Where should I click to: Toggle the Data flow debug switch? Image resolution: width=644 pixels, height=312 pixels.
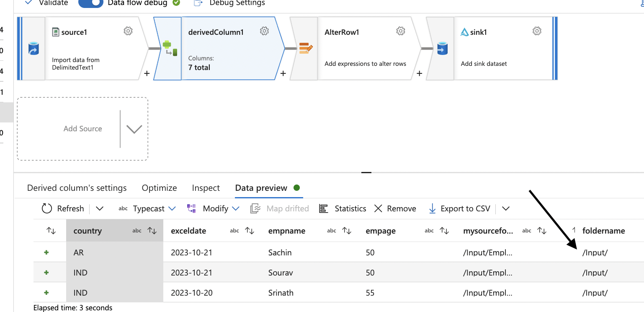pyautogui.click(x=91, y=3)
